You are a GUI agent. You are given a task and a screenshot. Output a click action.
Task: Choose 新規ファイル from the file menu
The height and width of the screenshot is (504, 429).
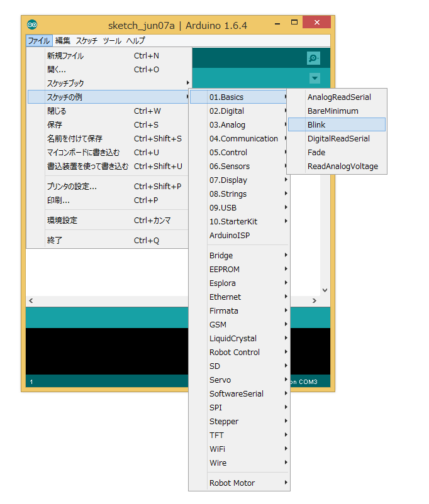tap(108, 55)
